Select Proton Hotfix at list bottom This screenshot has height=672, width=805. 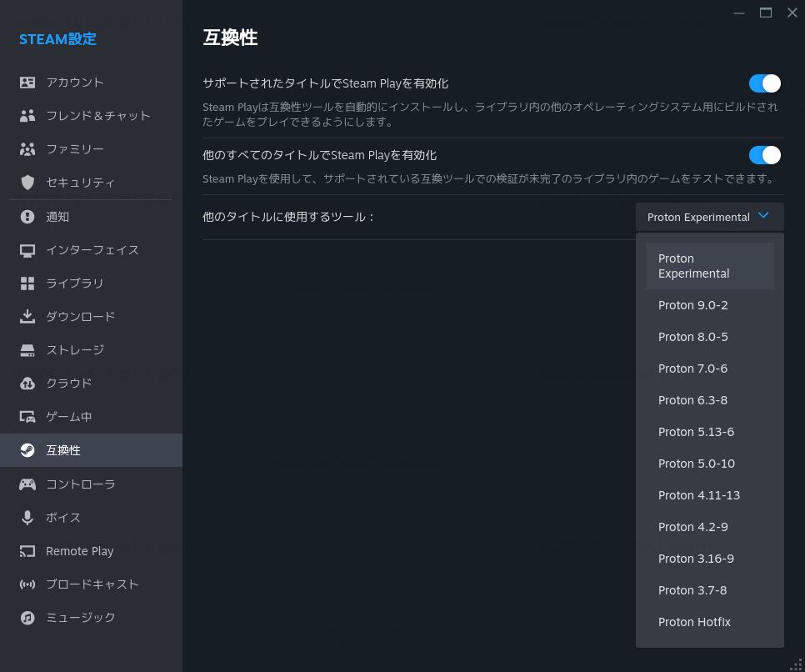(x=709, y=622)
